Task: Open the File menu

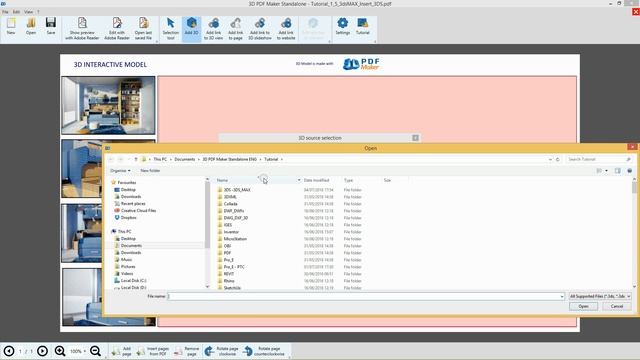Action: (5, 12)
